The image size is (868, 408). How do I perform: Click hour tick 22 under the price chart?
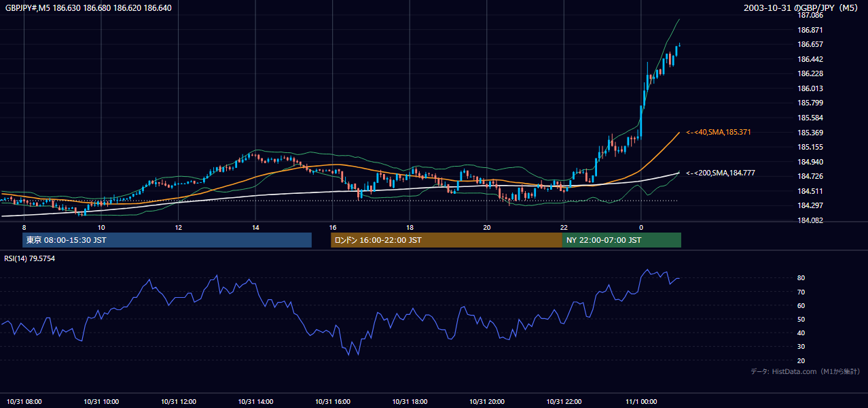(x=564, y=227)
